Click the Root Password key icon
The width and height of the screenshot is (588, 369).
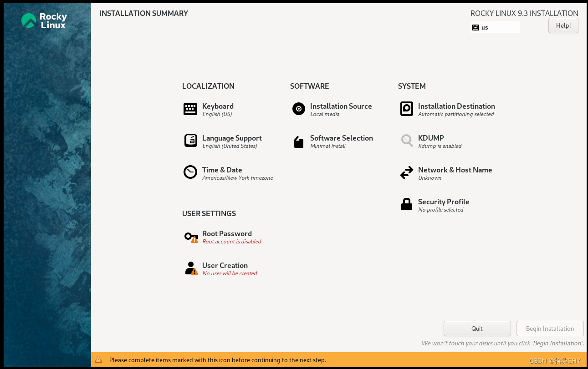point(191,237)
